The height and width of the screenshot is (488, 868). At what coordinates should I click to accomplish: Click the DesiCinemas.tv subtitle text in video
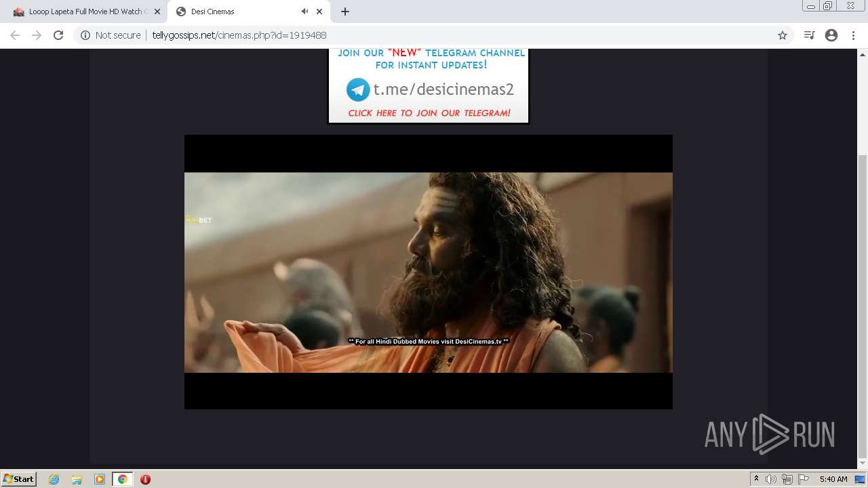429,342
